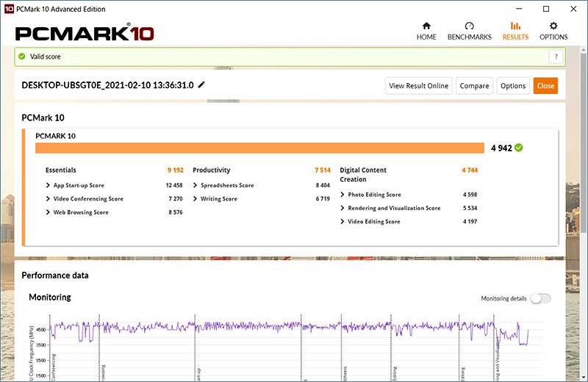Click the pencil icon to rename result

tap(202, 85)
